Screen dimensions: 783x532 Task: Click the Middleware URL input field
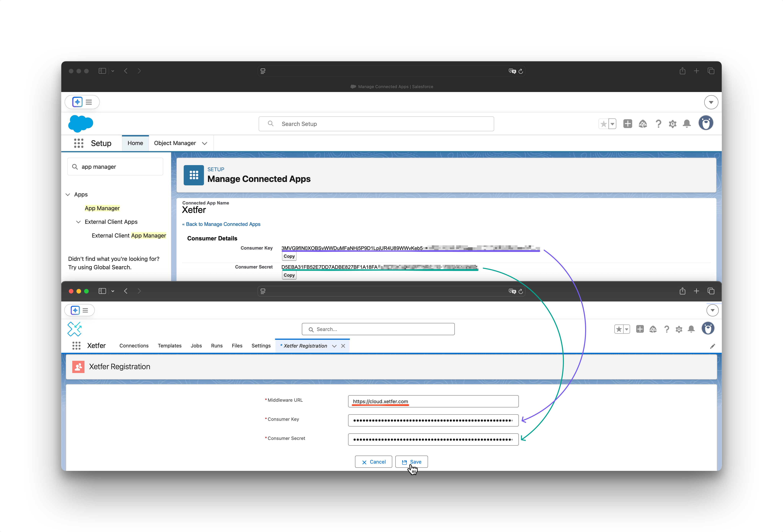click(433, 401)
